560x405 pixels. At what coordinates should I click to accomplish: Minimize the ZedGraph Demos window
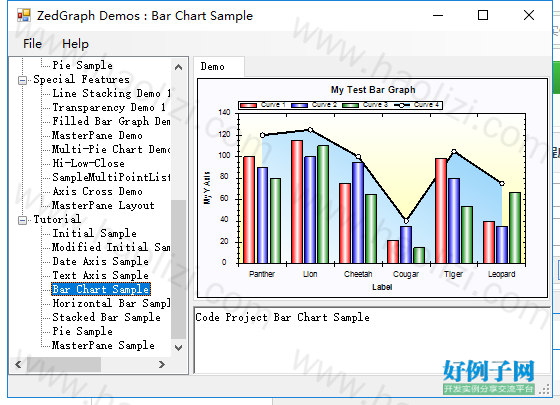(438, 15)
